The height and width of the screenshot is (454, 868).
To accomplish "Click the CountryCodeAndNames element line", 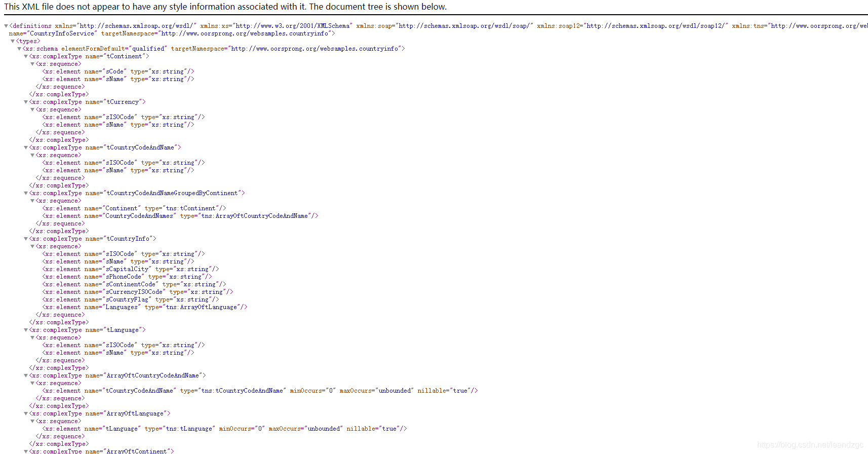I will pos(180,216).
